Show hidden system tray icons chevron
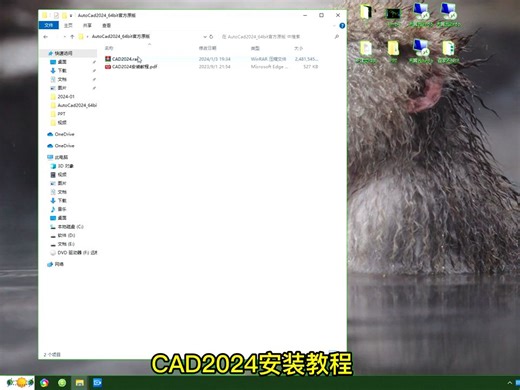The width and height of the screenshot is (520, 390). (510, 383)
